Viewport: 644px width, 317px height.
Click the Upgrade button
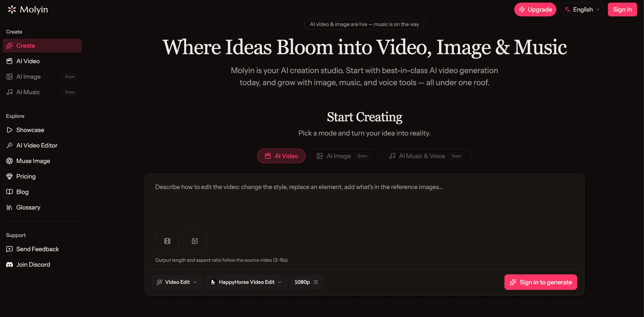(535, 9)
